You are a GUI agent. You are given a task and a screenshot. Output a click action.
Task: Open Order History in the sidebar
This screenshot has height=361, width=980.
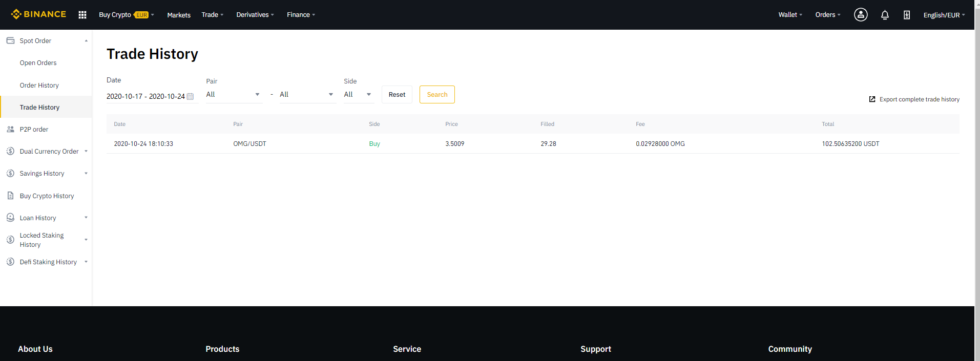pos(39,86)
